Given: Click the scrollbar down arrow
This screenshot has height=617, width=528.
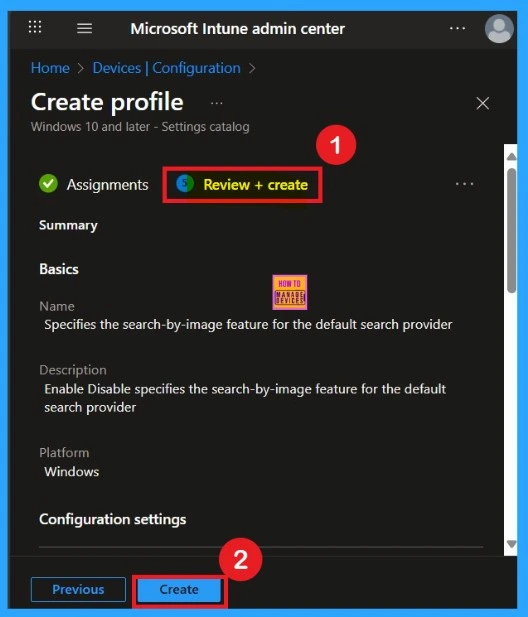Looking at the screenshot, I should click(511, 544).
